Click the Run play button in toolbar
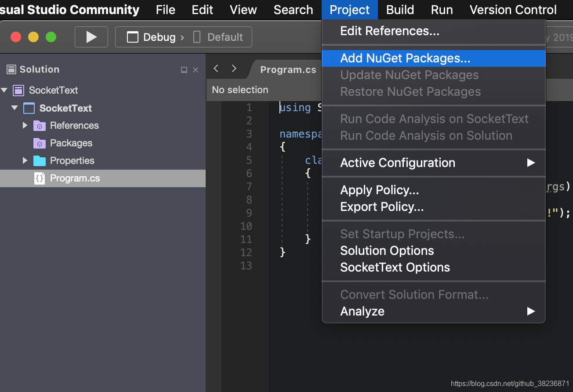Screen dimensions: 573x392 click(91, 37)
